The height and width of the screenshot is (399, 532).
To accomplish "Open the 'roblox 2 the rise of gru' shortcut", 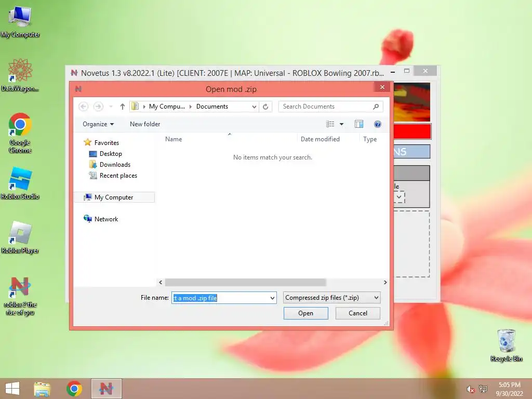I will pyautogui.click(x=20, y=296).
